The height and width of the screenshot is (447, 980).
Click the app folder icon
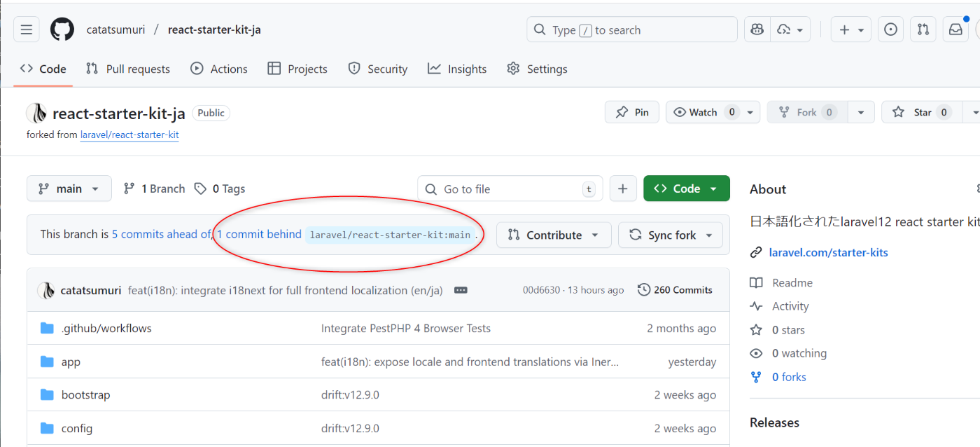(x=47, y=362)
